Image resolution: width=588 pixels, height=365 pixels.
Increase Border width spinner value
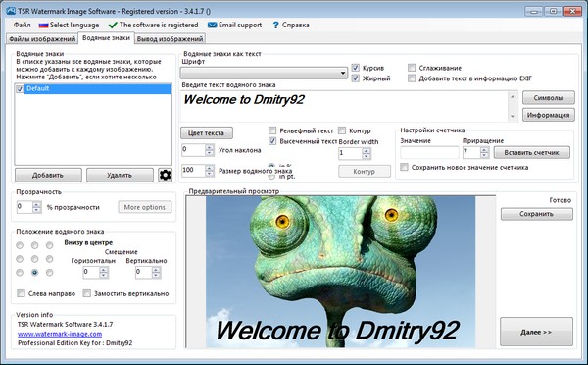(367, 150)
